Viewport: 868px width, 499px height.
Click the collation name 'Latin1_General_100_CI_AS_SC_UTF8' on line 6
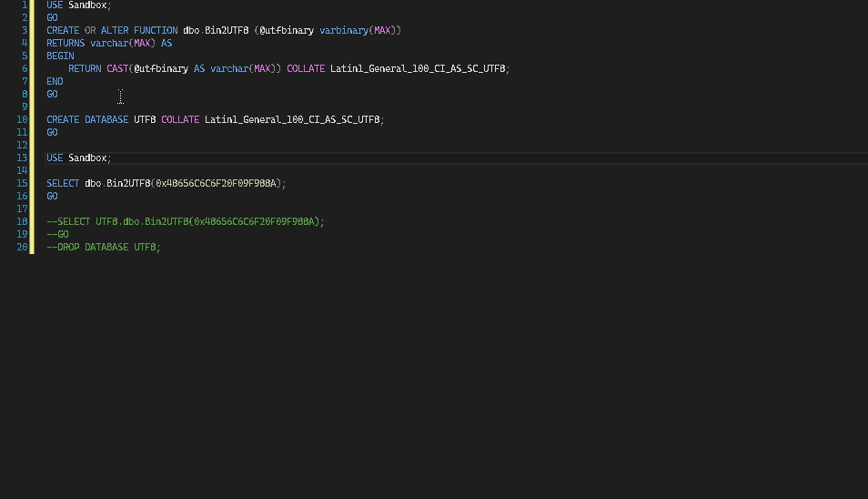pos(418,68)
